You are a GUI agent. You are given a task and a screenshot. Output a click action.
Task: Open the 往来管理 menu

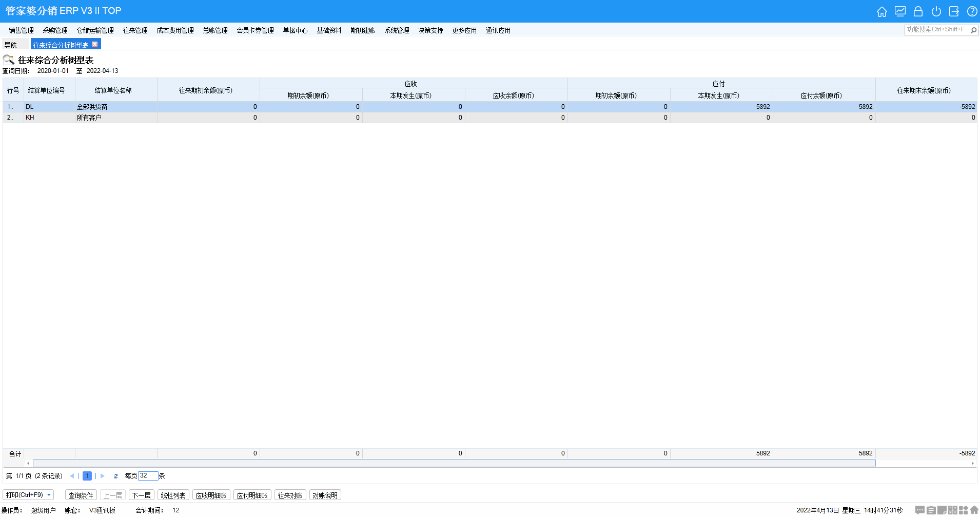point(135,30)
